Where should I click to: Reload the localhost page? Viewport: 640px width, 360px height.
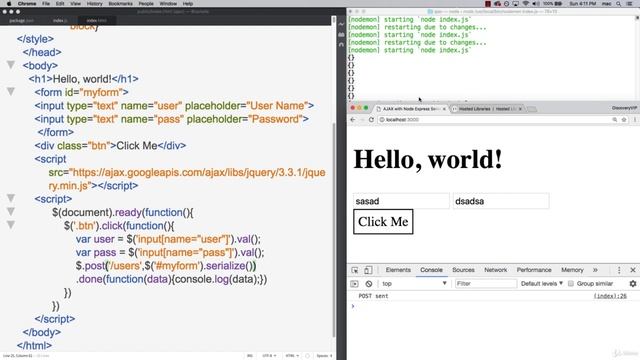[371, 120]
